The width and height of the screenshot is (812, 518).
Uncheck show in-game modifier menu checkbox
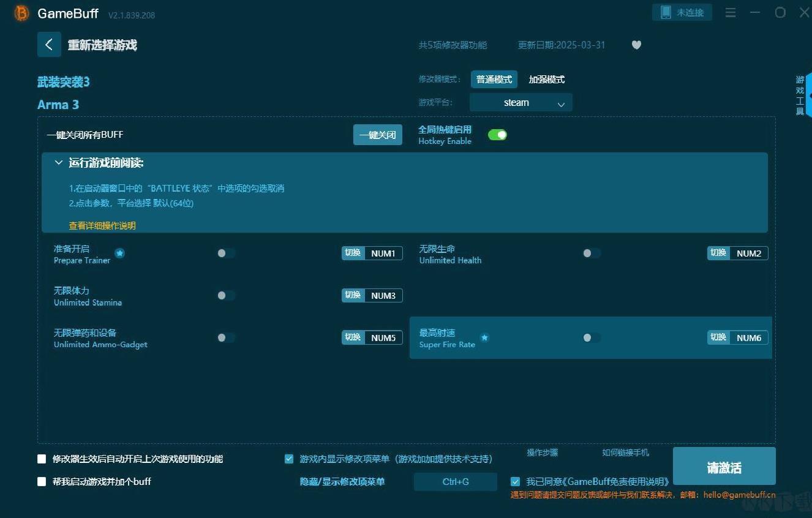[x=289, y=459]
